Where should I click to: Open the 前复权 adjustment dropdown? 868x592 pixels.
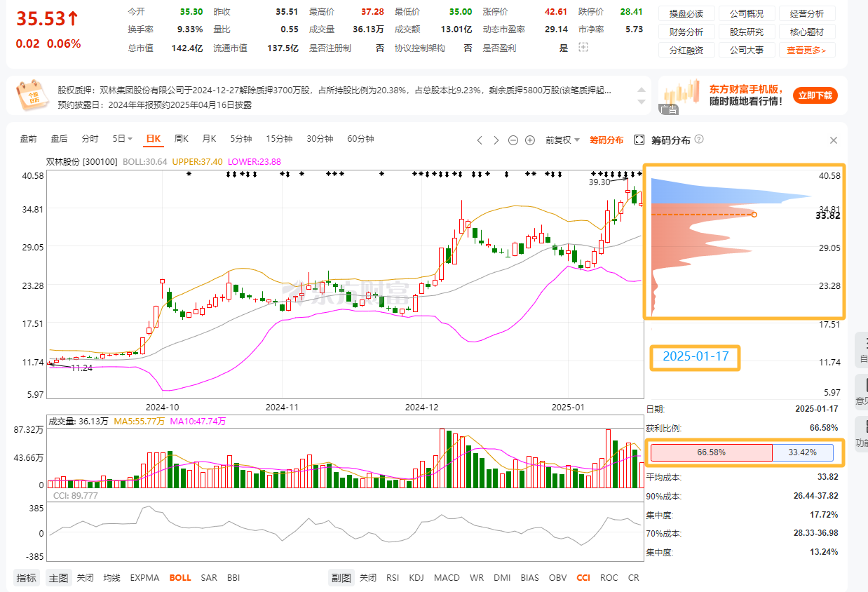[x=562, y=140]
